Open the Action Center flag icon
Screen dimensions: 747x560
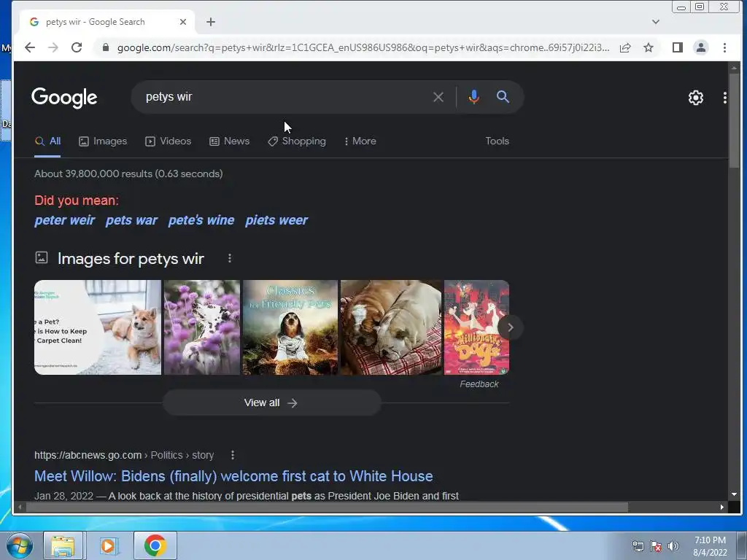(x=656, y=546)
